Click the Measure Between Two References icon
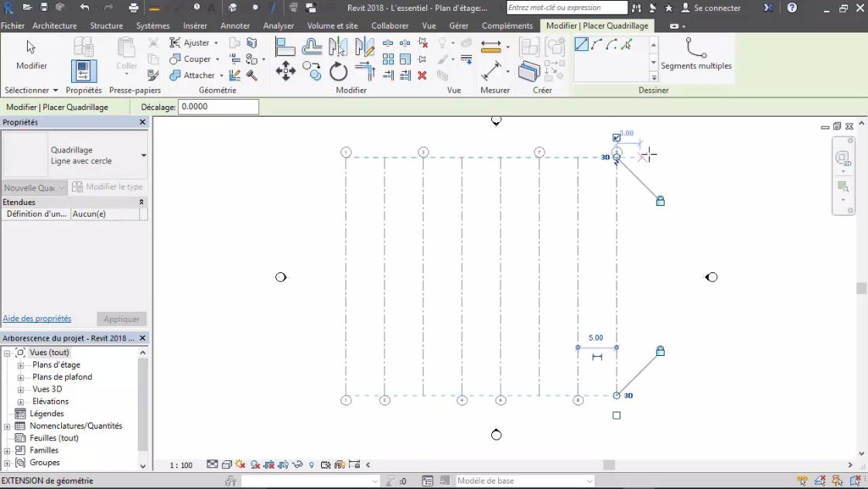Image resolution: width=868 pixels, height=489 pixels. click(490, 71)
